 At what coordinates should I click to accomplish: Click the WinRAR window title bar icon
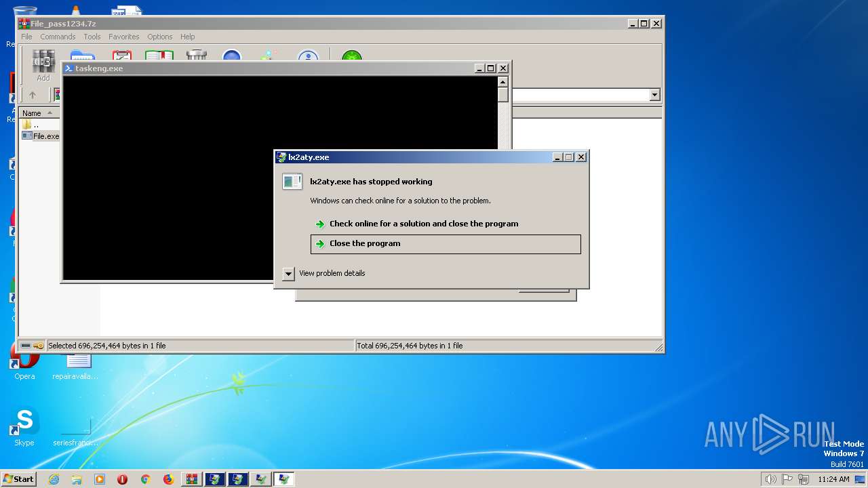coord(24,23)
